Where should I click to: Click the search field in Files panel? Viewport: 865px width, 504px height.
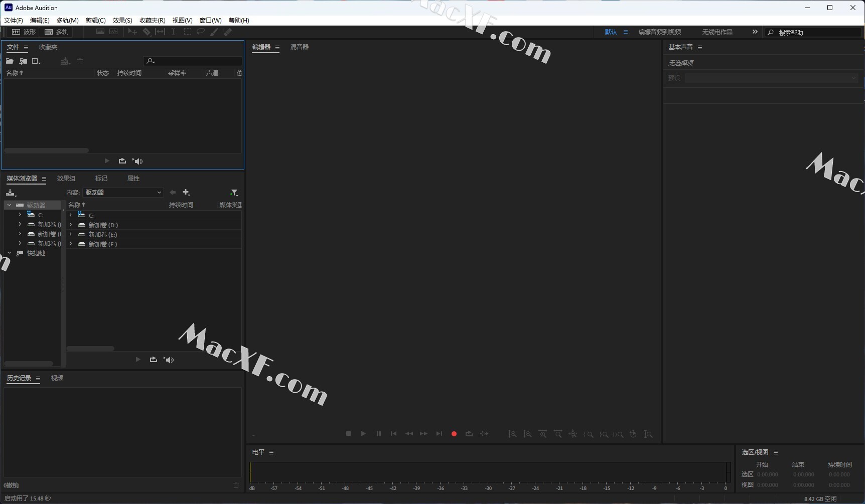click(x=193, y=61)
